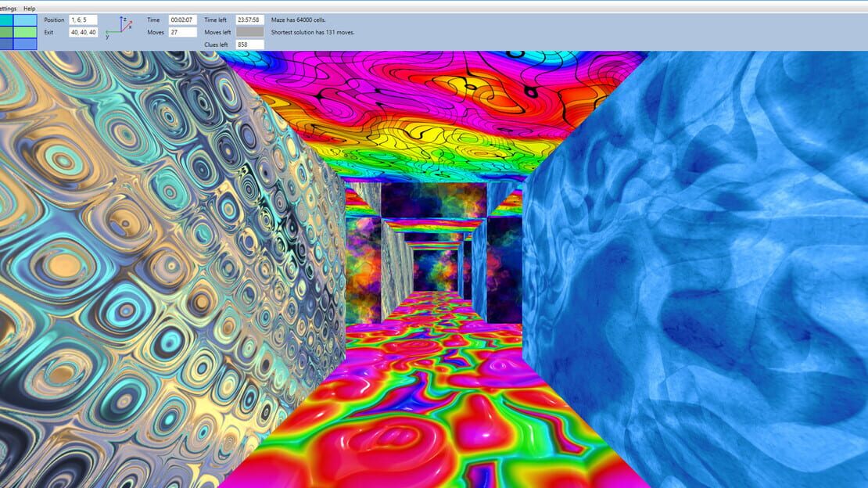Click the "Clues left" label
This screenshot has height=488, width=868.
[x=216, y=45]
